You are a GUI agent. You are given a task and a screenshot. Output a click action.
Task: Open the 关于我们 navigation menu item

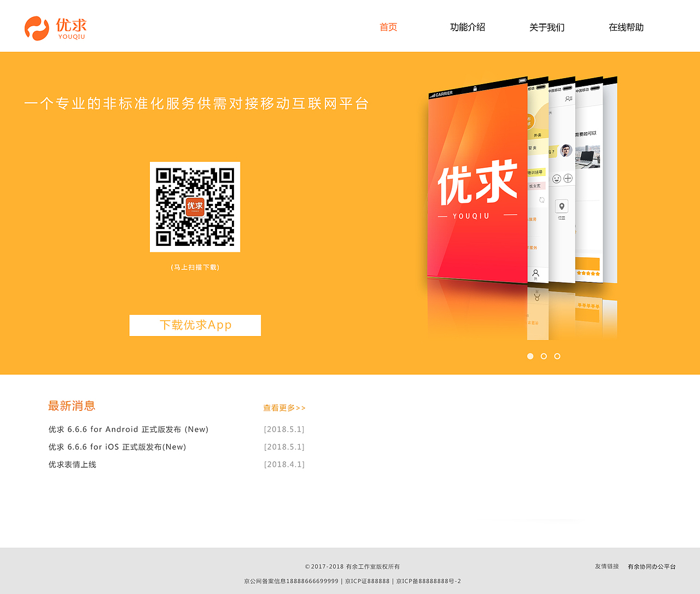coord(546,26)
